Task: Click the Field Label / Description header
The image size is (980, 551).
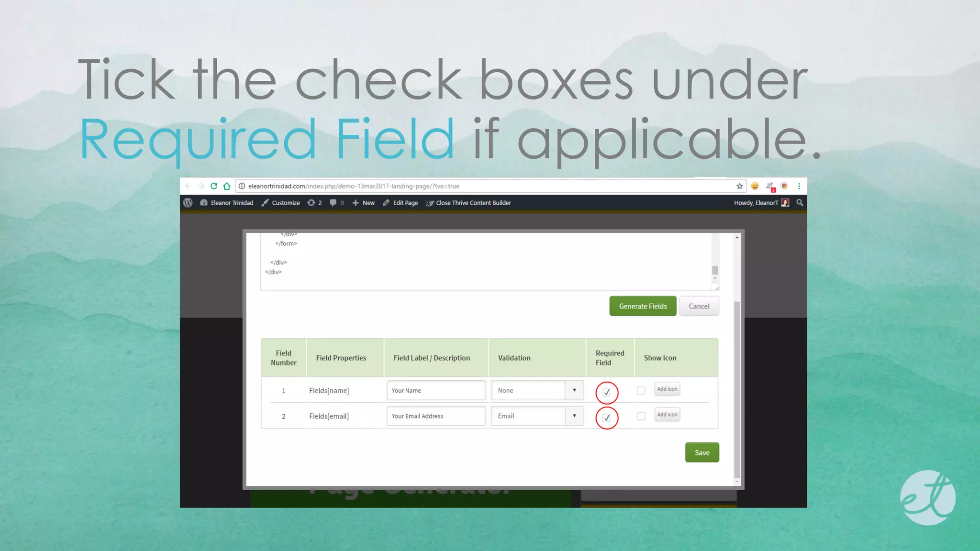Action: [x=436, y=358]
